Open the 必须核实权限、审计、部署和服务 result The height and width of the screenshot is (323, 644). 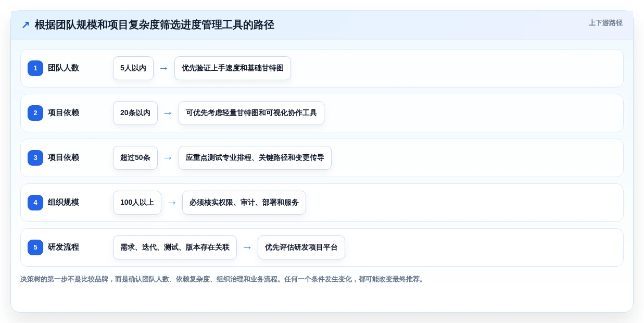coord(244,203)
